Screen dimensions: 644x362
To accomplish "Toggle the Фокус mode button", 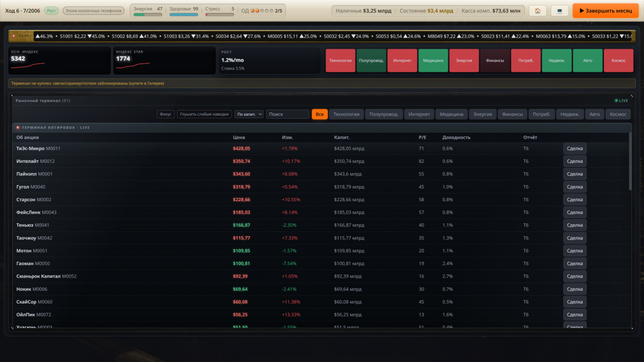I will click(166, 114).
